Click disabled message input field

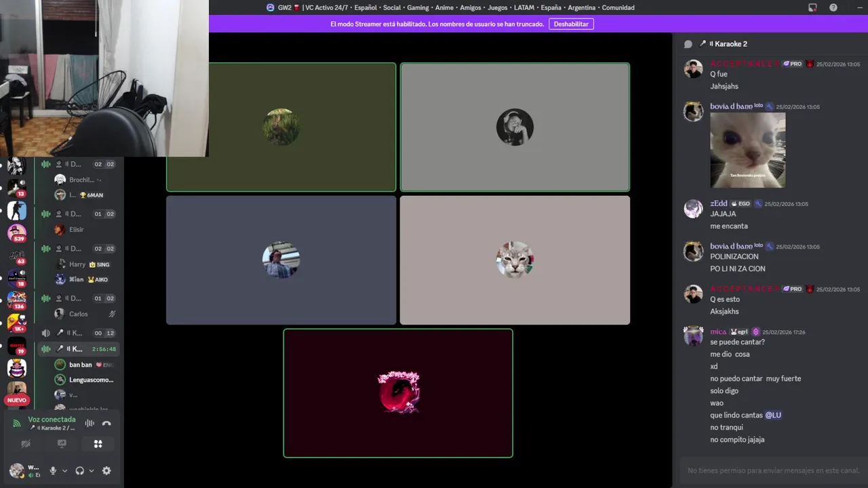pyautogui.click(x=773, y=470)
